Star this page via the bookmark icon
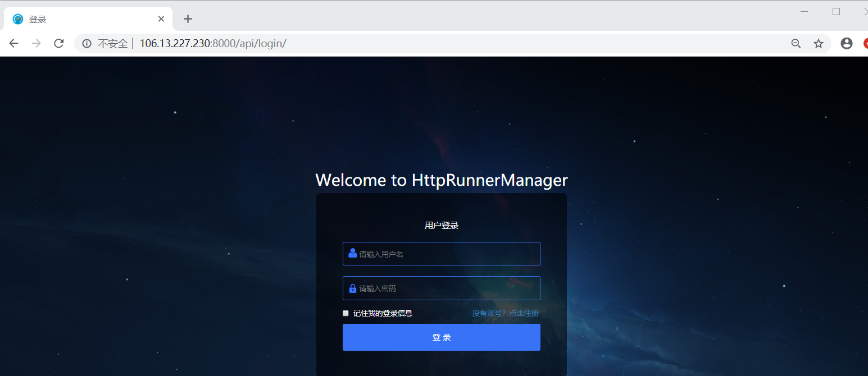 click(x=819, y=43)
